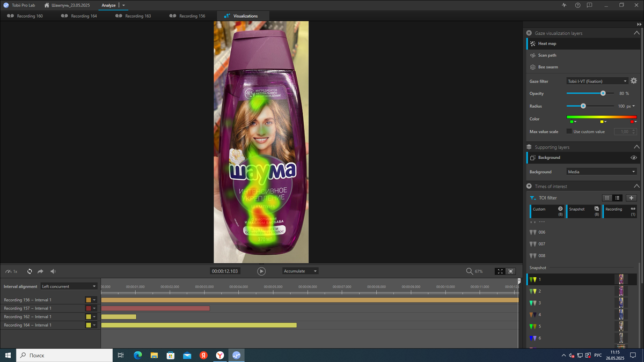Open the activity pulse icon in title bar
This screenshot has height=362, width=644.
(564, 5)
